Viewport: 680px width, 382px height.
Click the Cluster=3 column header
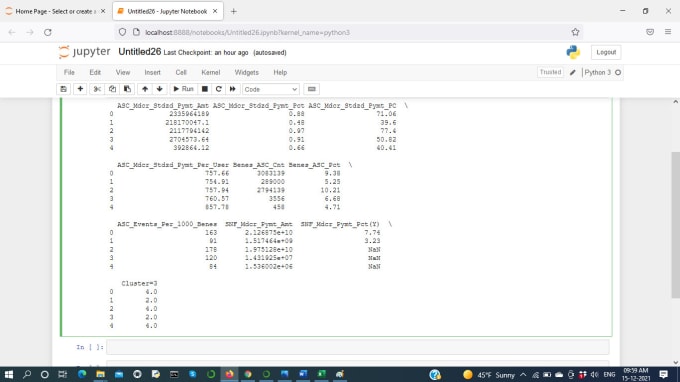tap(139, 284)
